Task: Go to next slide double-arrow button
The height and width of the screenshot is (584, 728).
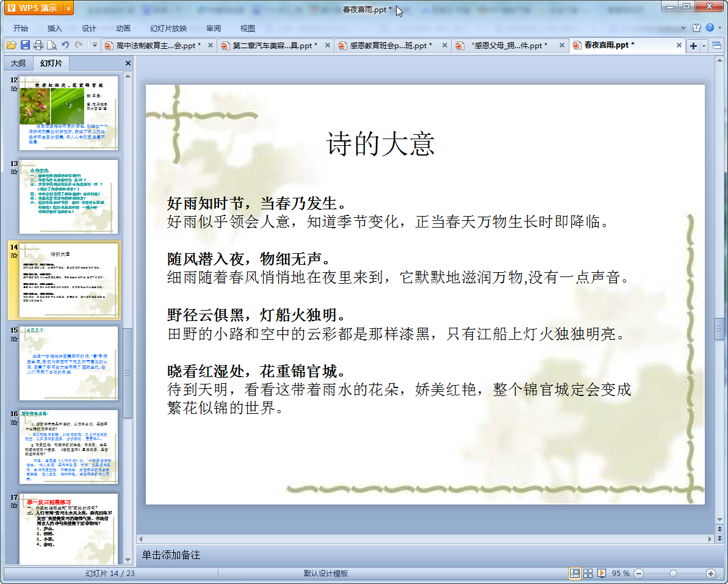Action: [719, 538]
